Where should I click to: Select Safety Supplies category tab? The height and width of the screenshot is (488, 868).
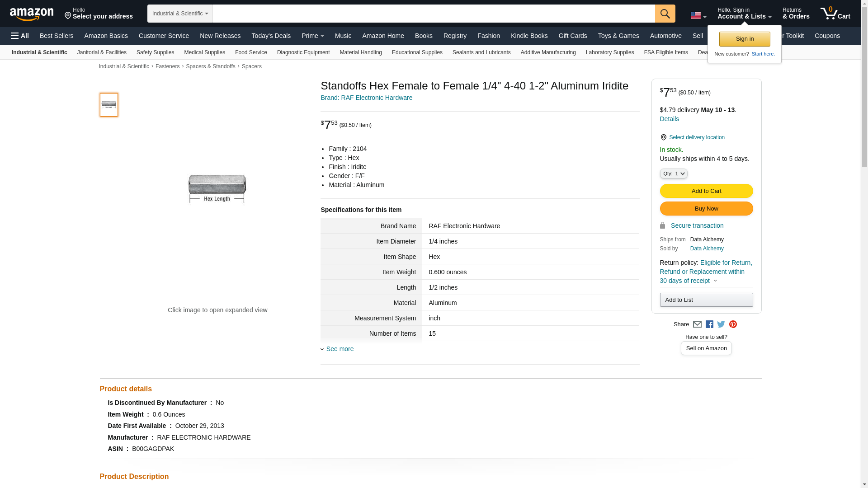coord(155,52)
